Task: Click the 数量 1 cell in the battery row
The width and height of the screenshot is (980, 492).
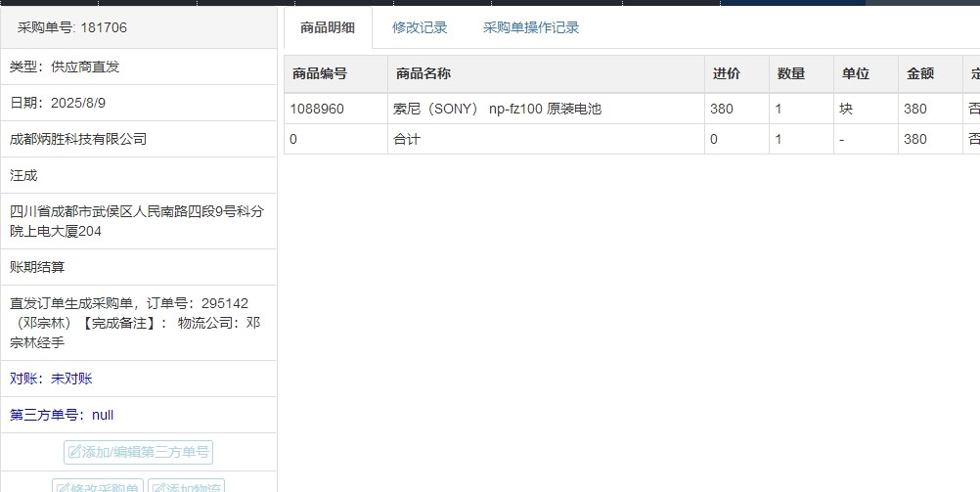Action: [801, 109]
